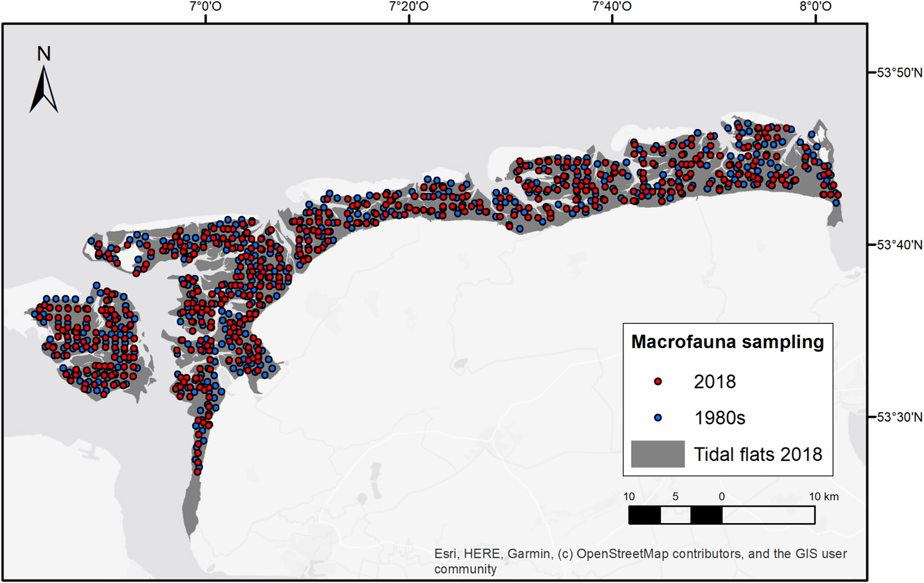Screen dimensions: 924x583
Task: Click the '0' label above scale bar
Action: click(721, 497)
